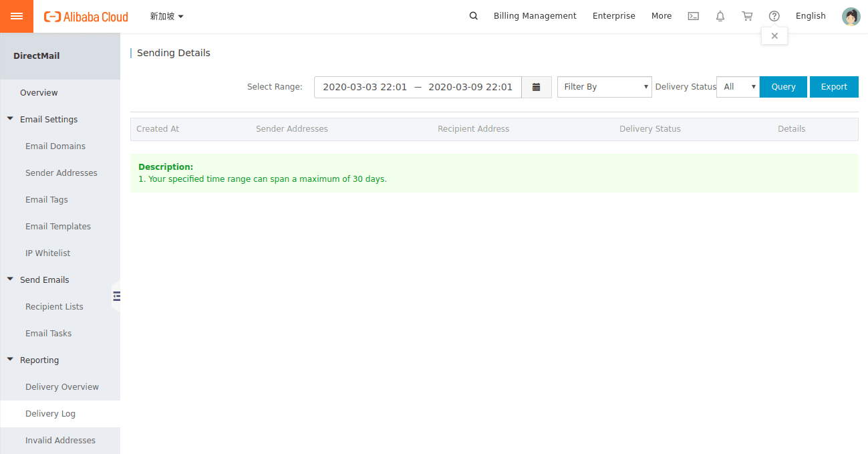Collapse the Email Settings section
This screenshot has width=868, height=454.
click(x=11, y=119)
